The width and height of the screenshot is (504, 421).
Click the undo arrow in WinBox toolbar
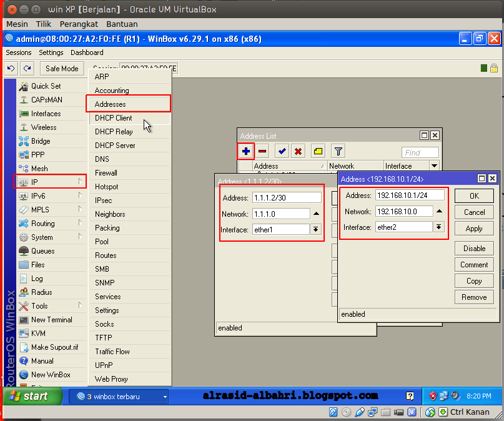11,69
